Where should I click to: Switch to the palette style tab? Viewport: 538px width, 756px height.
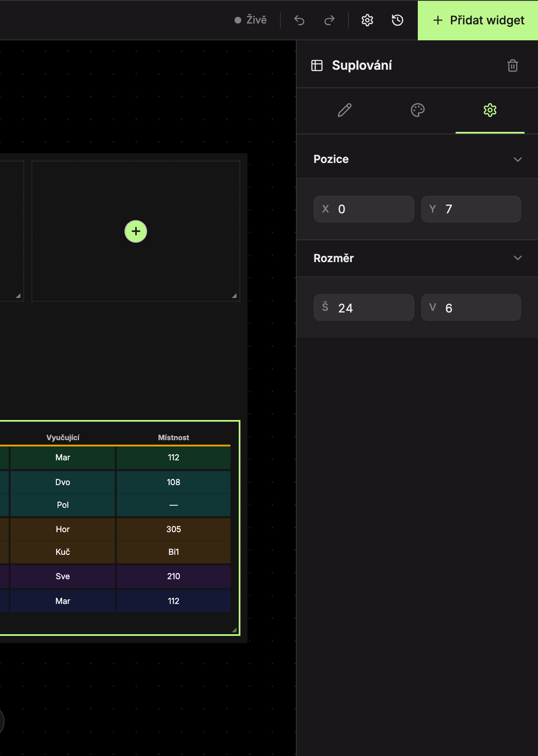[417, 110]
